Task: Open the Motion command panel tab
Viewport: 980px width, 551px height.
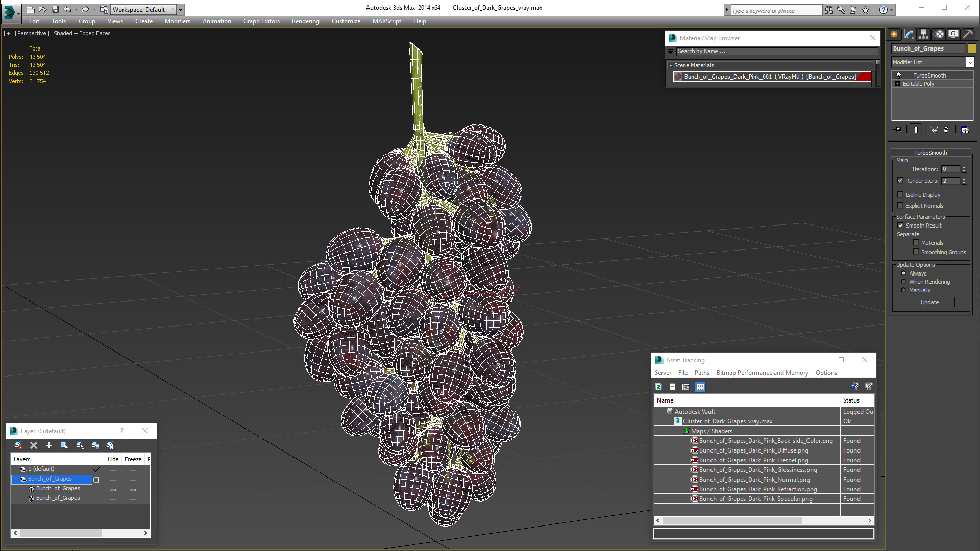Action: coord(939,34)
